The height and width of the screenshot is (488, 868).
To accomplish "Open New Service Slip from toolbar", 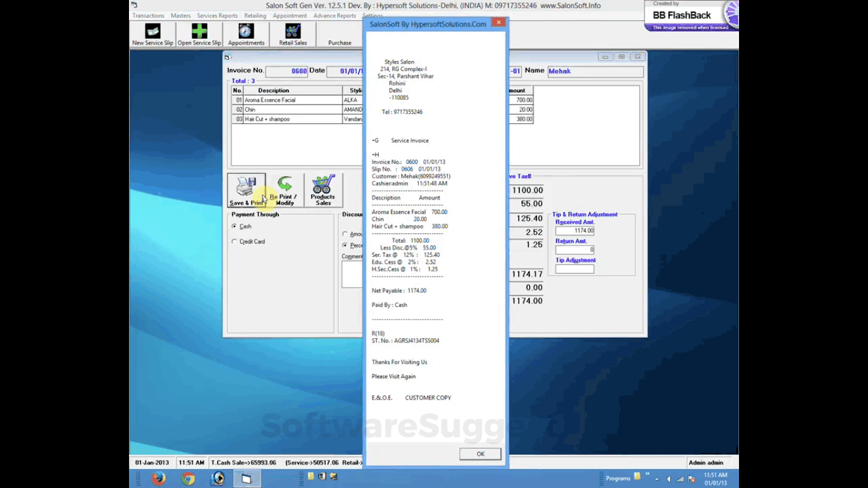I will 153,34.
